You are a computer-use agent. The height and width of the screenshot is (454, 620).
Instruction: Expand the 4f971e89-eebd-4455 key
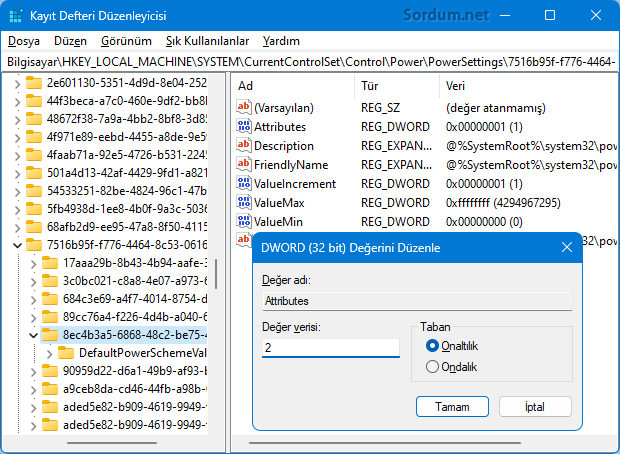click(x=17, y=138)
